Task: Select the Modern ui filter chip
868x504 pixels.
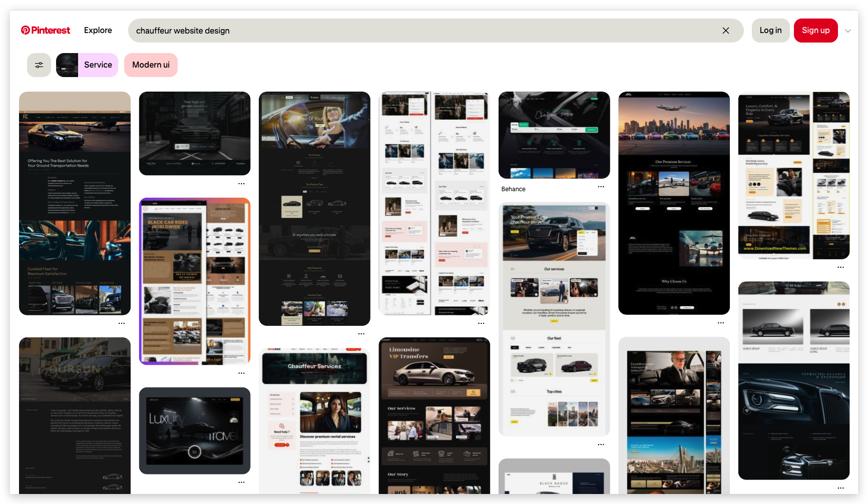Action: pos(151,65)
